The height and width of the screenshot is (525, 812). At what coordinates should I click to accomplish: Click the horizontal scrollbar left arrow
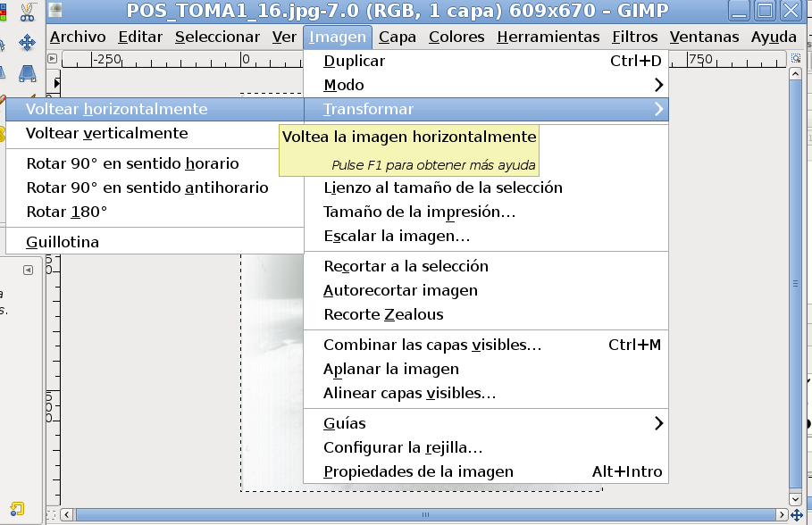(x=67, y=514)
